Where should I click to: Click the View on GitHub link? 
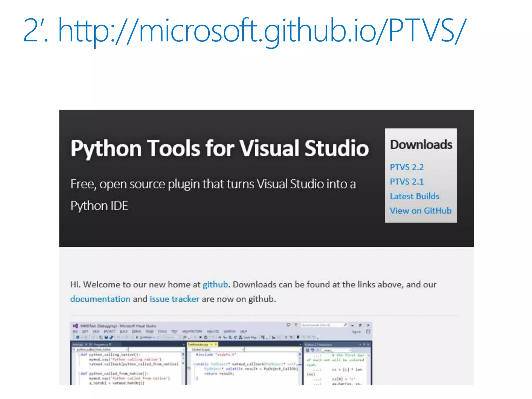(x=421, y=211)
